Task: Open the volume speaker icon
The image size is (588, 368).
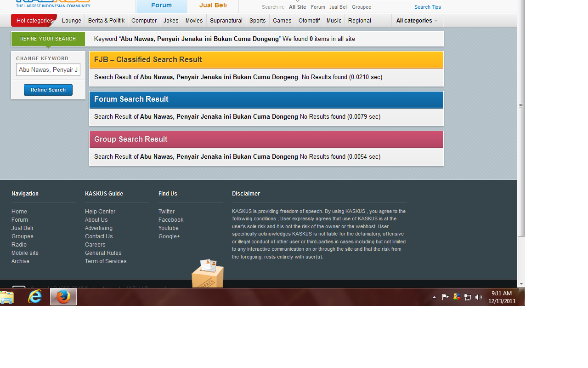Action: 479,297
